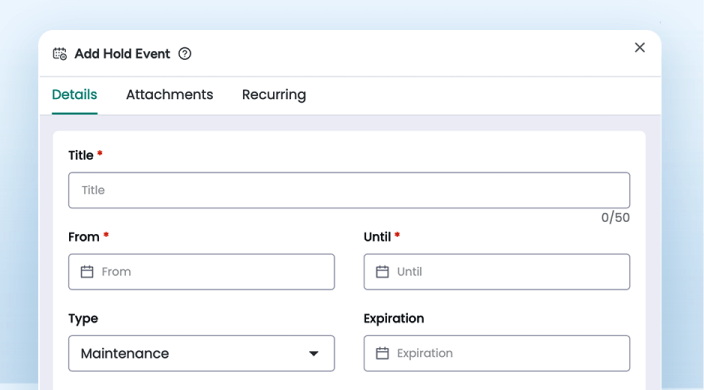This screenshot has width=704, height=390.
Task: Switch to the Details tab
Action: 75,95
